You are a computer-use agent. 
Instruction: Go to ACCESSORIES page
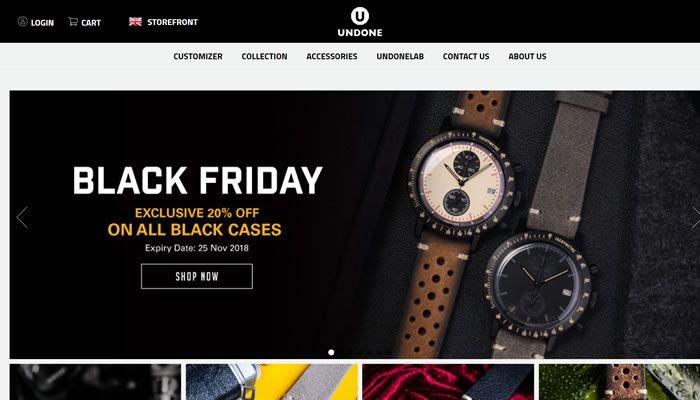332,56
